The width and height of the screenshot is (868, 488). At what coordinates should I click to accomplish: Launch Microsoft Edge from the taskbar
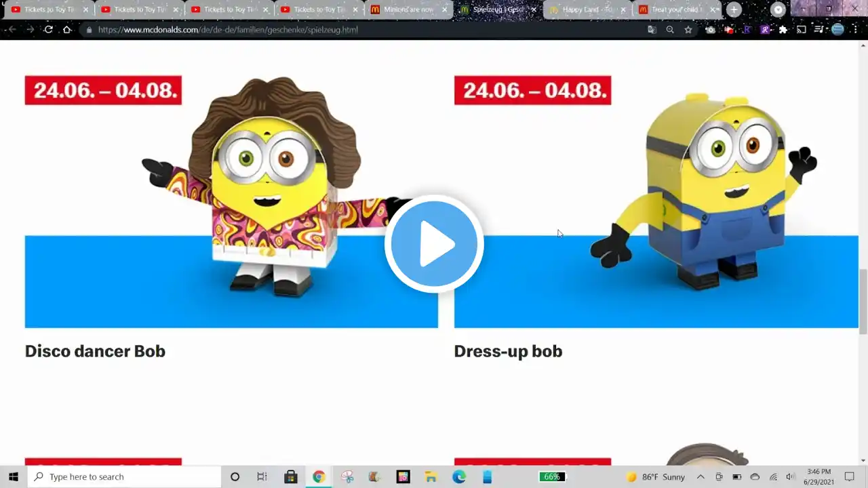459,476
